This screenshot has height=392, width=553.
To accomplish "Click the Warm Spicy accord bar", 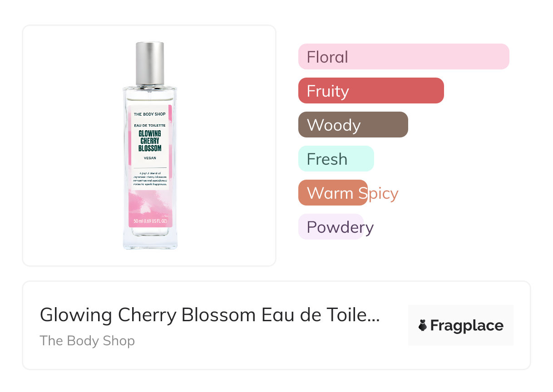I will pos(333,193).
